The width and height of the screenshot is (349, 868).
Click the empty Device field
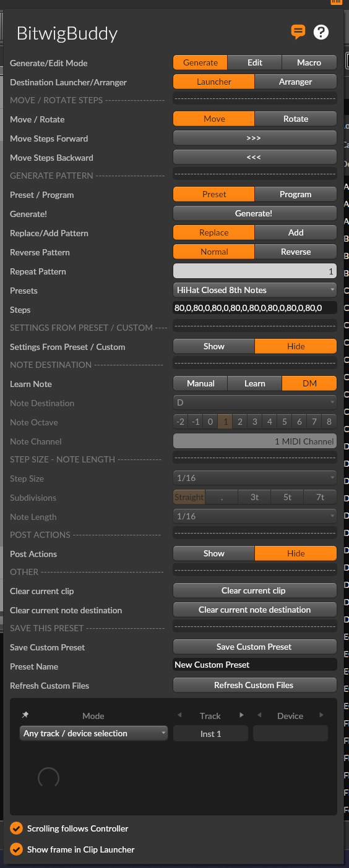point(290,733)
